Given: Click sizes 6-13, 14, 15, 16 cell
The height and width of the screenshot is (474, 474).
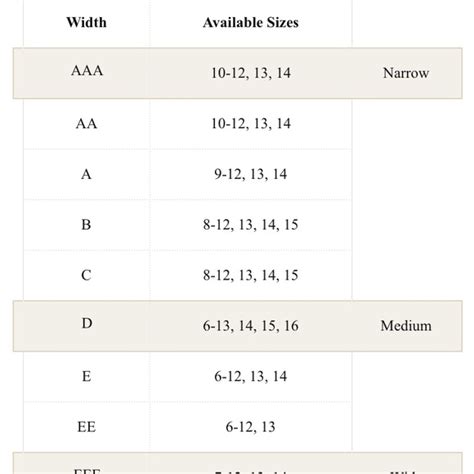Looking at the screenshot, I should pyautogui.click(x=251, y=326).
